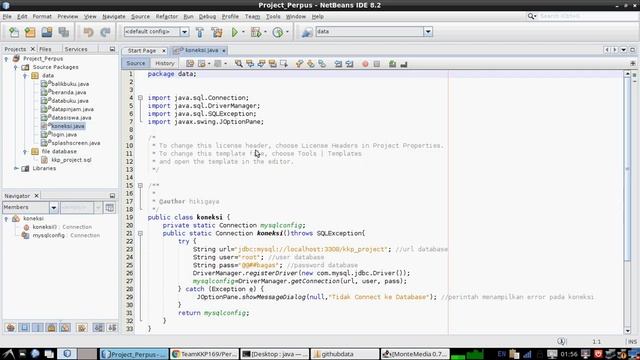Open the Navigate menu

click(113, 17)
